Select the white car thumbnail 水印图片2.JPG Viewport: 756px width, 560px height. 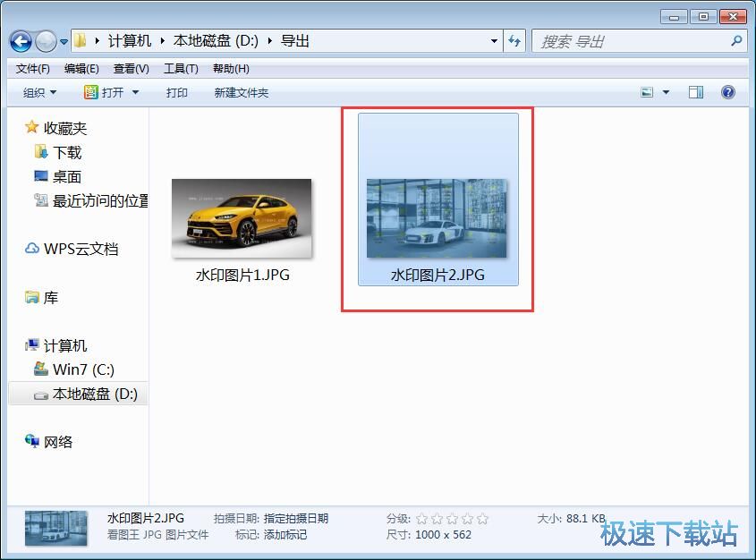(x=437, y=218)
